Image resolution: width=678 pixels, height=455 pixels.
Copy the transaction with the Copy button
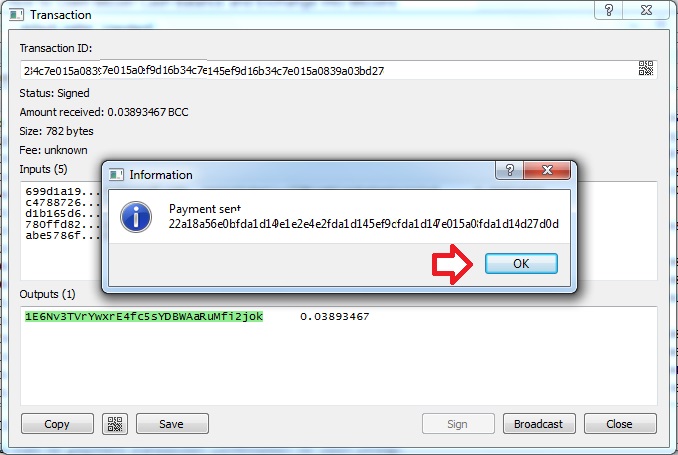pyautogui.click(x=57, y=424)
